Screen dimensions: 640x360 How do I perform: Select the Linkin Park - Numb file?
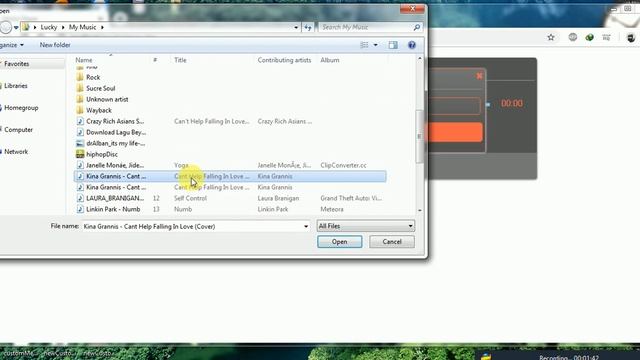tap(113, 209)
